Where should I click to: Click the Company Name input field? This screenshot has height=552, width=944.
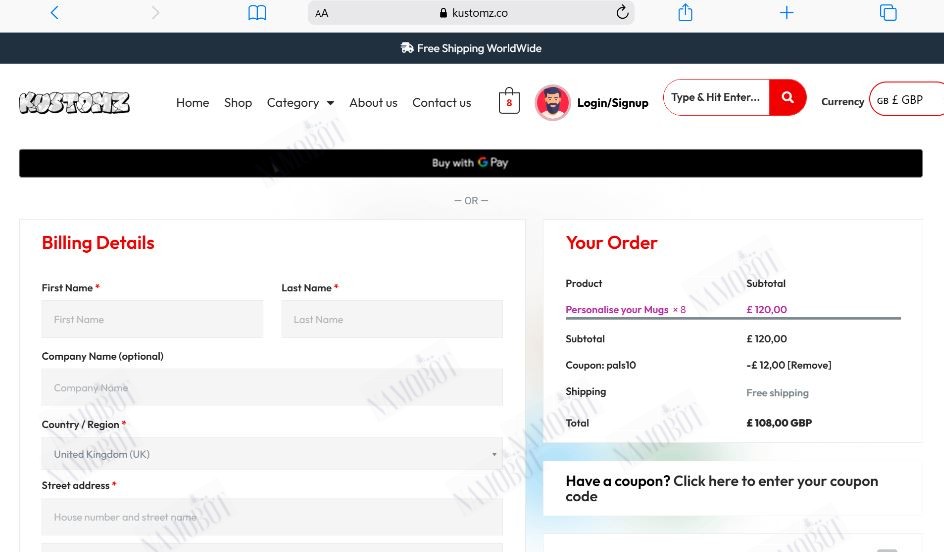click(272, 387)
